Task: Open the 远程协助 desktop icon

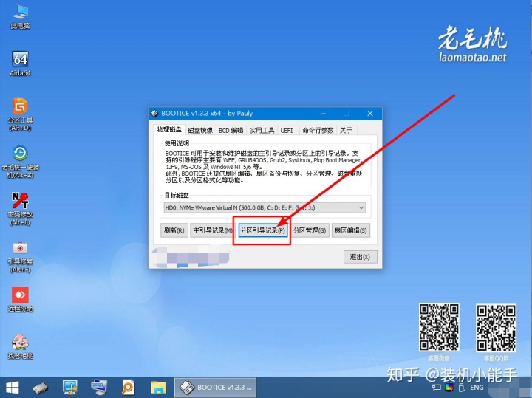Action: [x=20, y=299]
